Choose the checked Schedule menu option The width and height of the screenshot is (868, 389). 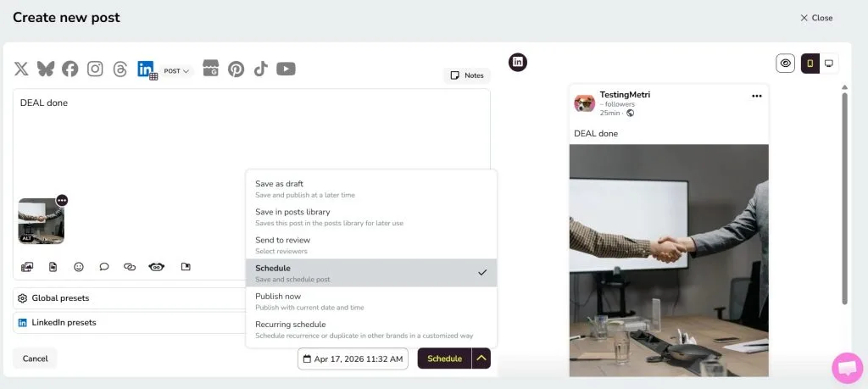[371, 273]
